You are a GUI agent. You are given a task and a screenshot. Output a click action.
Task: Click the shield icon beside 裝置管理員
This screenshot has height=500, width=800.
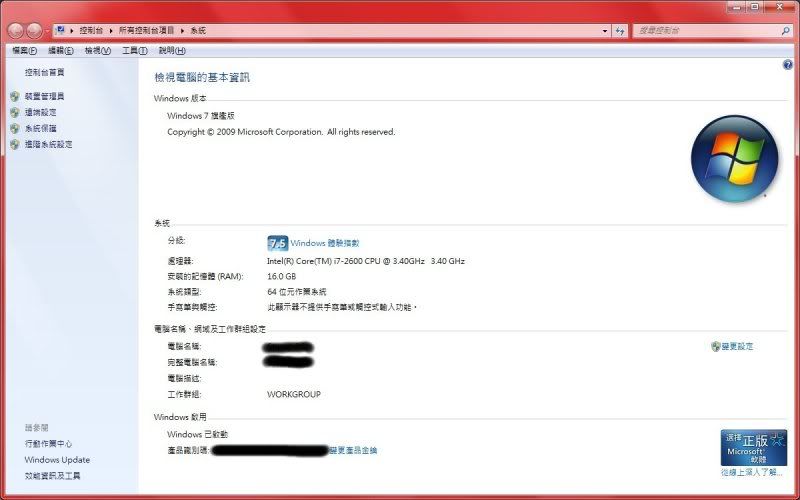(15, 96)
